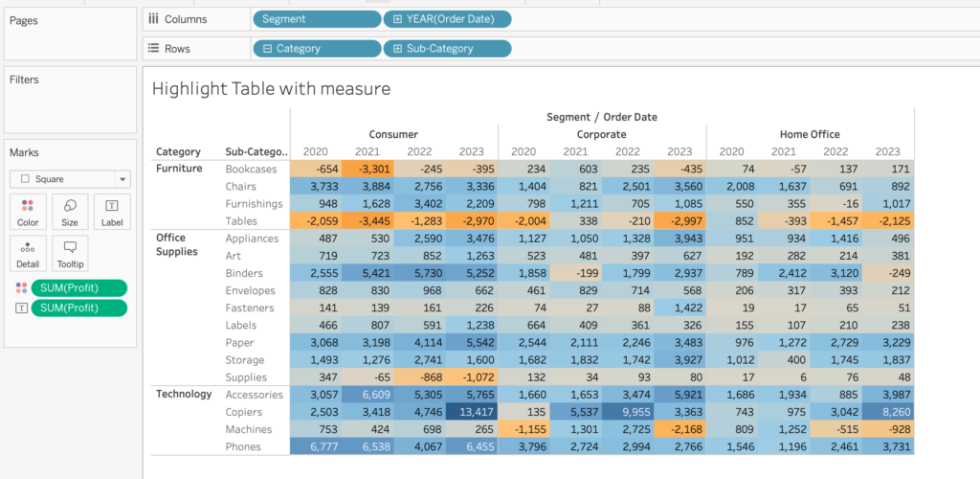Click the Consumer segment column header
The height and width of the screenshot is (479, 980).
(393, 134)
